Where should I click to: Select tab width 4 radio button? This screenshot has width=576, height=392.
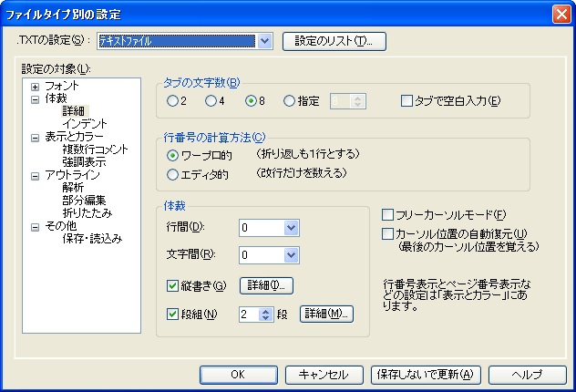click(x=211, y=101)
